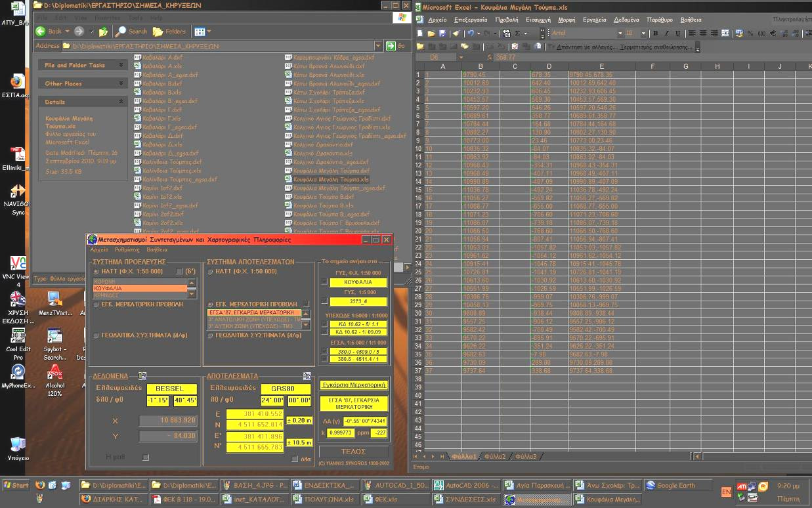Align text right in Excel

point(714,33)
